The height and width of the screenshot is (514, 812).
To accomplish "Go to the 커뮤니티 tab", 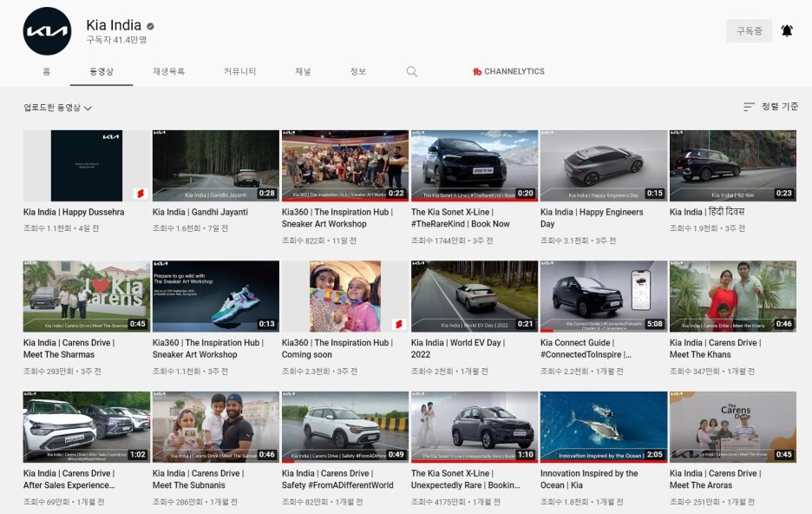I will [x=239, y=71].
